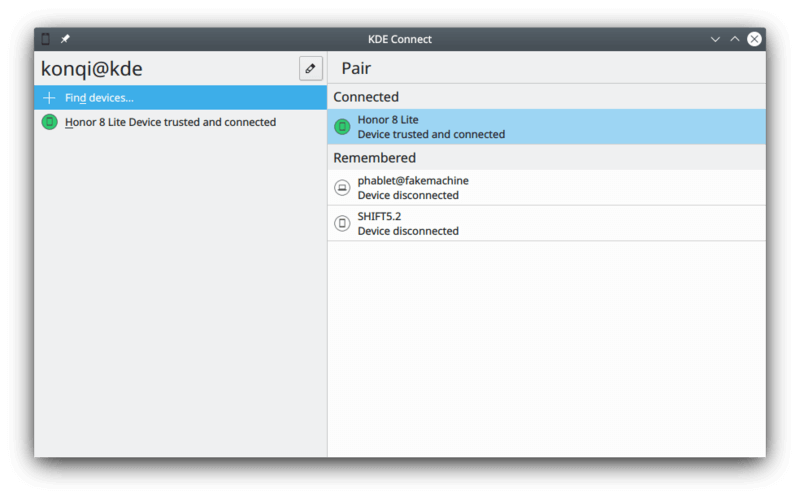Click the phone icon beside SHIFT5.2
Image resolution: width=800 pixels, height=498 pixels.
[x=342, y=223]
